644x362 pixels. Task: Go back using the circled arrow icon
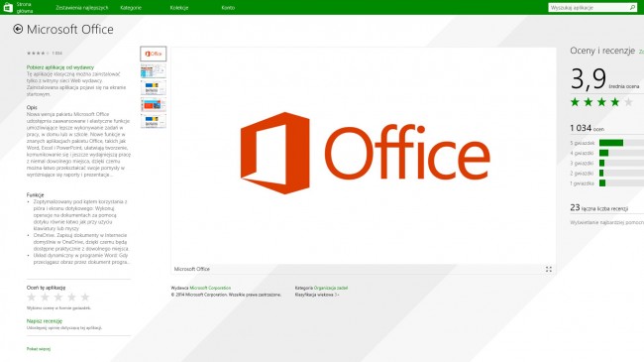pyautogui.click(x=18, y=29)
